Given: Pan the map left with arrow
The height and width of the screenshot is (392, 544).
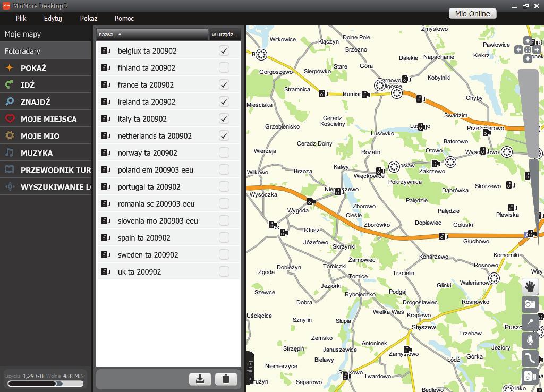Looking at the screenshot, I should [518, 50].
